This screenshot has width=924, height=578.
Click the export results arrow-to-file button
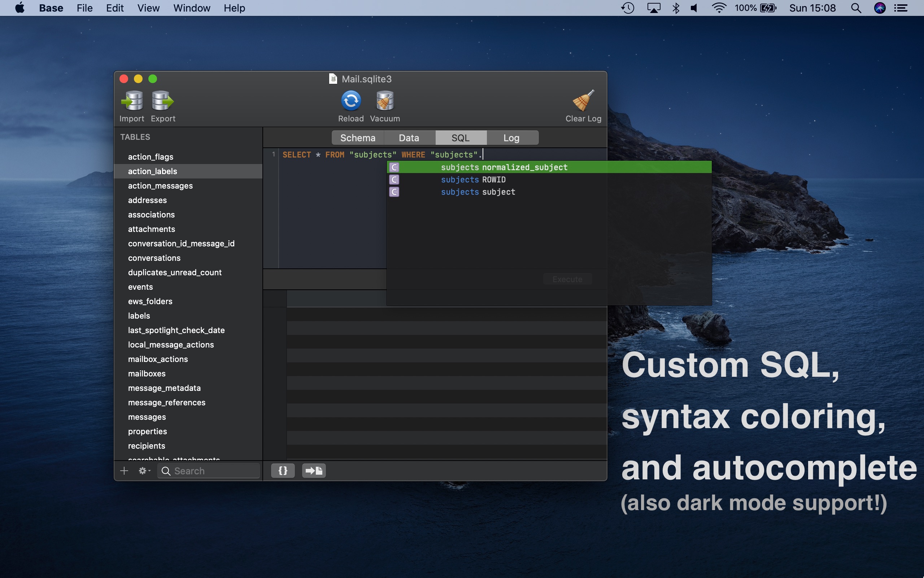pos(314,471)
